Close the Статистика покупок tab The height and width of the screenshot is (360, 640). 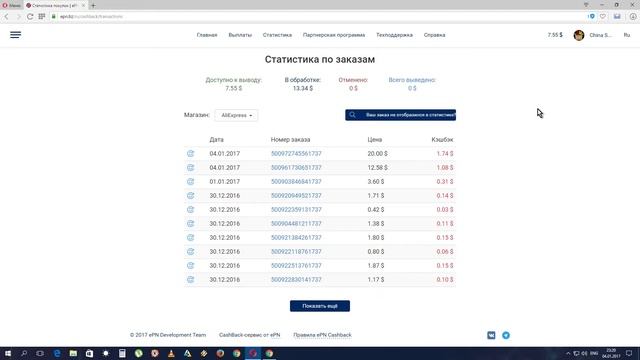click(83, 5)
